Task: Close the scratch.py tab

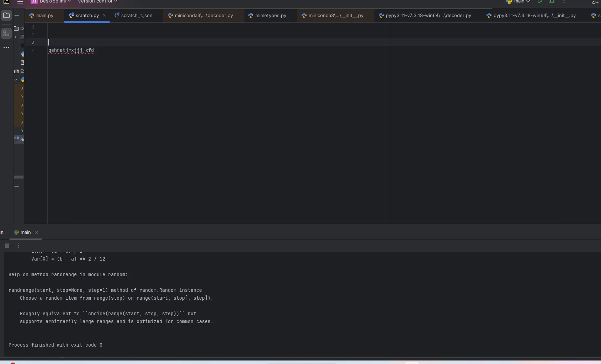Action: coord(104,15)
